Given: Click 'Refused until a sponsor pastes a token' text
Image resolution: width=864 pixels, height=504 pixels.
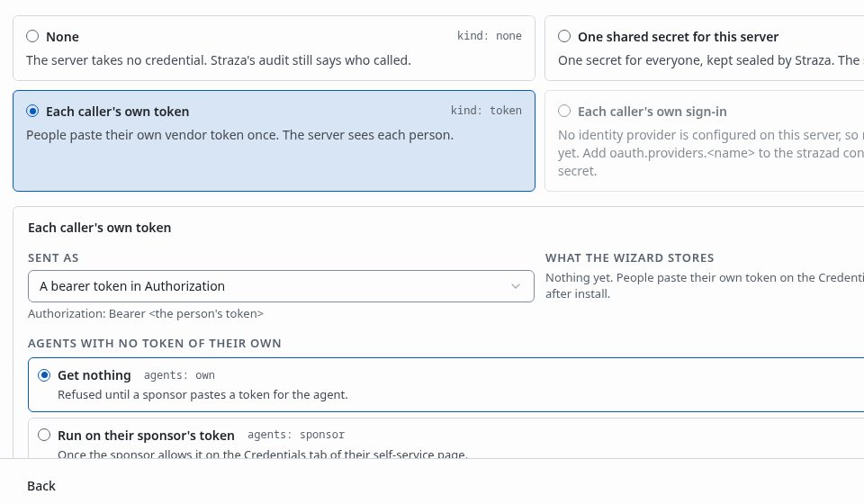Looking at the screenshot, I should (x=202, y=394).
